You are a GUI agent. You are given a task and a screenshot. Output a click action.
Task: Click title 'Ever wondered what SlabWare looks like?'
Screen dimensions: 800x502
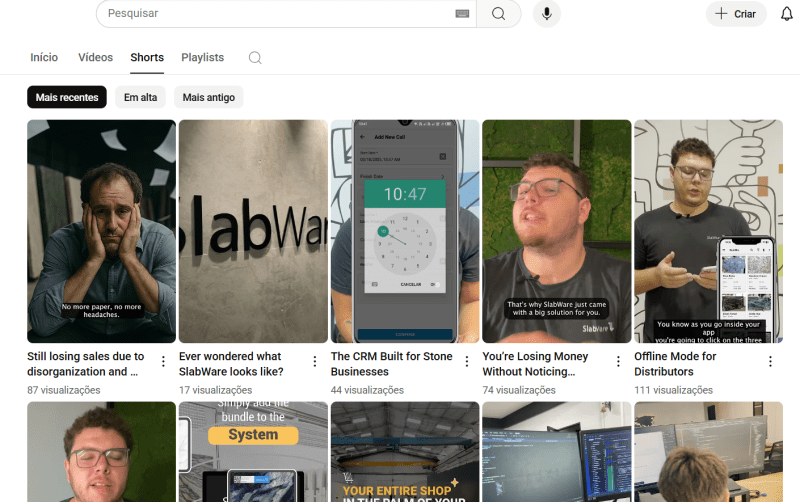pyautogui.click(x=231, y=364)
